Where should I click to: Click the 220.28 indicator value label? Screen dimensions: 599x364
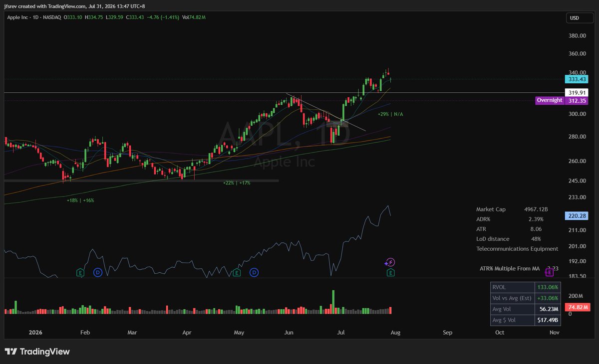point(576,216)
